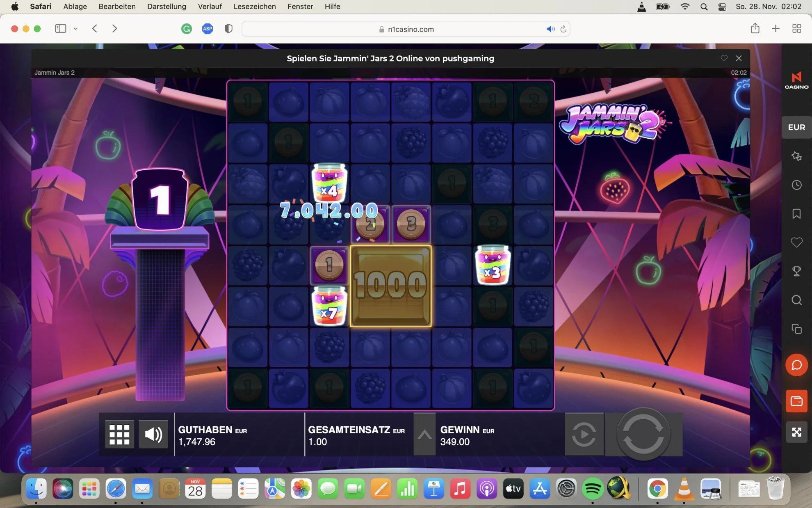Open the EUR currency selector
Screen dimensions: 812x508
coord(796,127)
